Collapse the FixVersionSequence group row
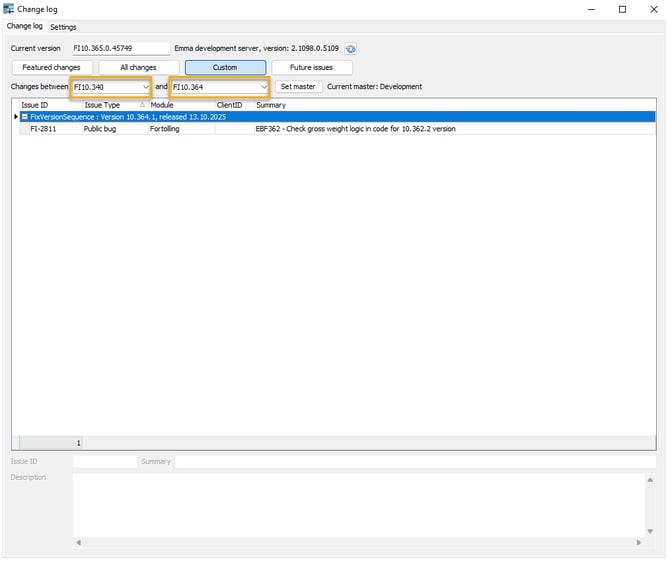 (x=24, y=117)
